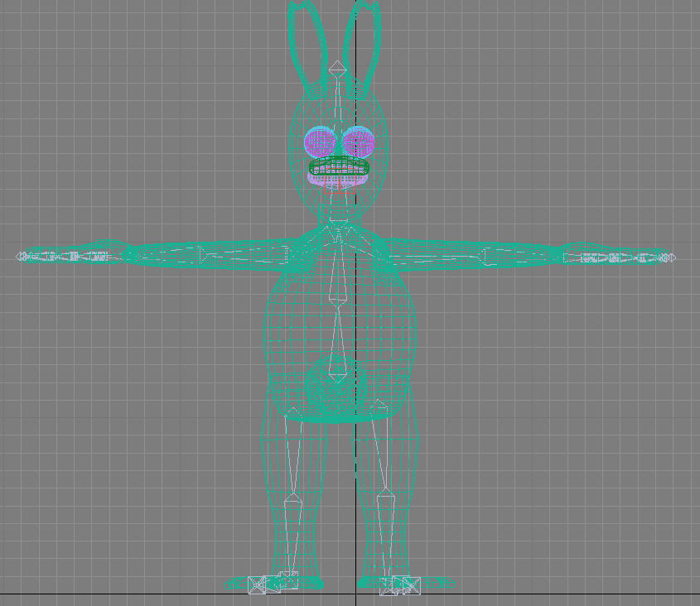The width and height of the screenshot is (700, 606).
Task: Select the shin bone of the right-side leg
Action: [x=386, y=533]
